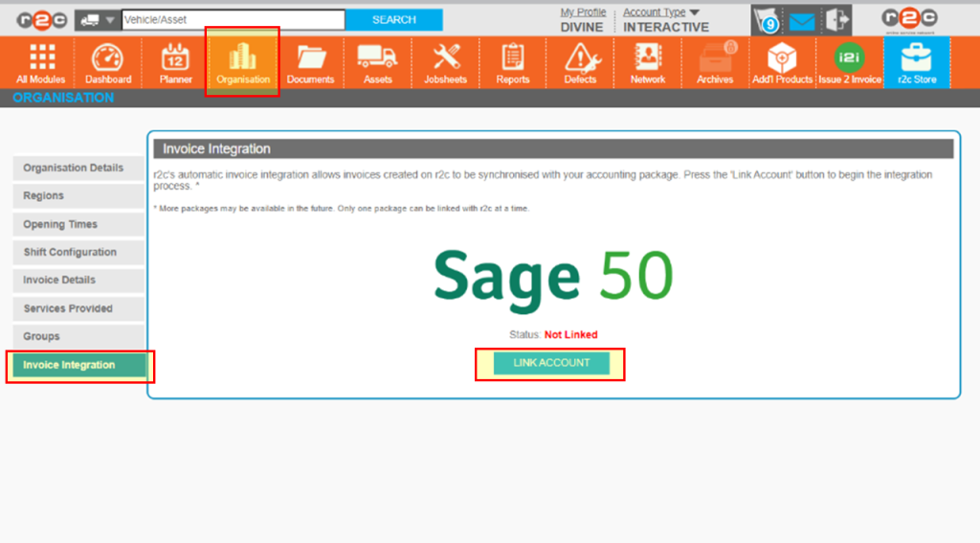Open the Network contacts module
Screen dimensions: 980x543
pyautogui.click(x=648, y=62)
